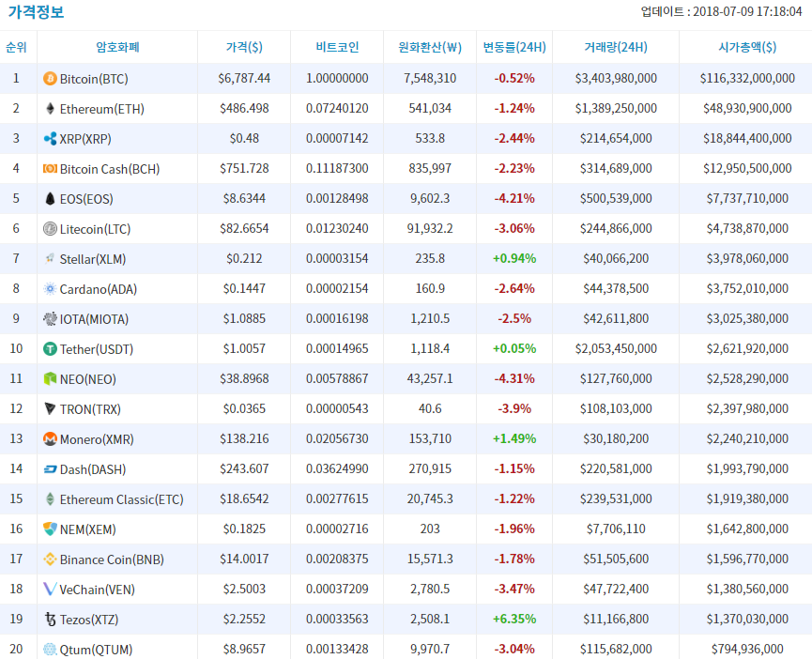Image resolution: width=812 pixels, height=659 pixels.
Task: Open the EOS(EOS) coin link
Action: coord(86,199)
